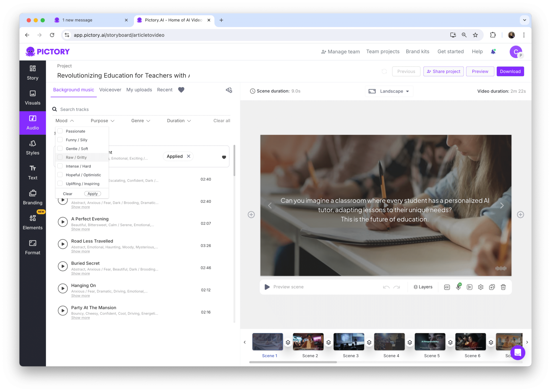Screen dimensions: 551x392
Task: Click the Elements panel icon
Action: click(33, 220)
